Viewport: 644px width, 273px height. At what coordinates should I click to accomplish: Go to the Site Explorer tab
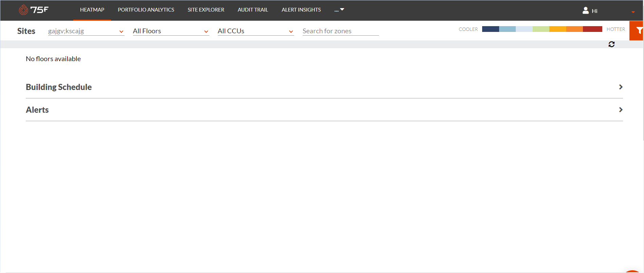206,10
